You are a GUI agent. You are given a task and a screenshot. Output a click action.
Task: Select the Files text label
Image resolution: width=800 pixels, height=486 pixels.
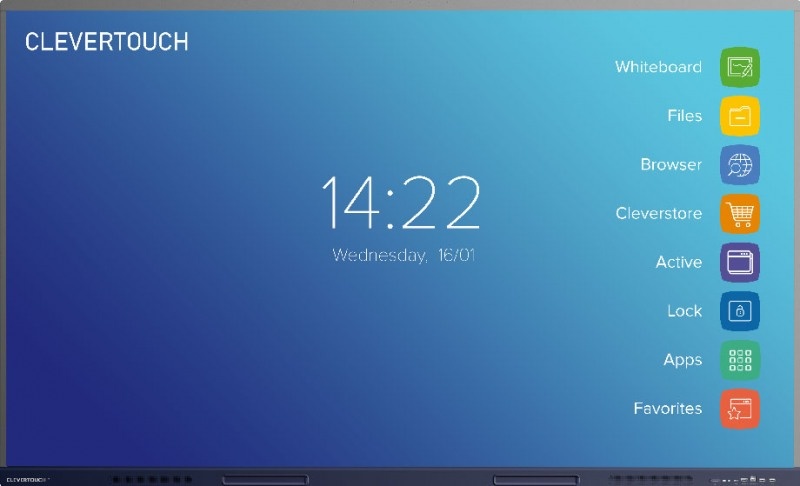point(685,116)
